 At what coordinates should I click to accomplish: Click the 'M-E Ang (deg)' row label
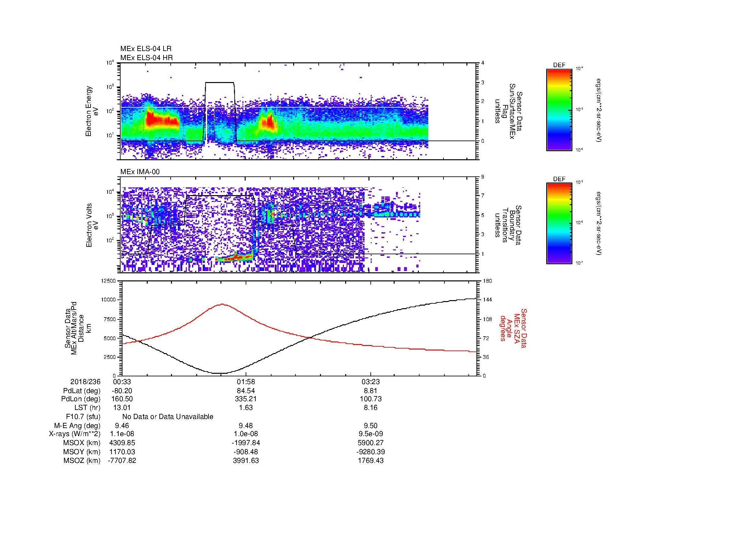tap(77, 426)
